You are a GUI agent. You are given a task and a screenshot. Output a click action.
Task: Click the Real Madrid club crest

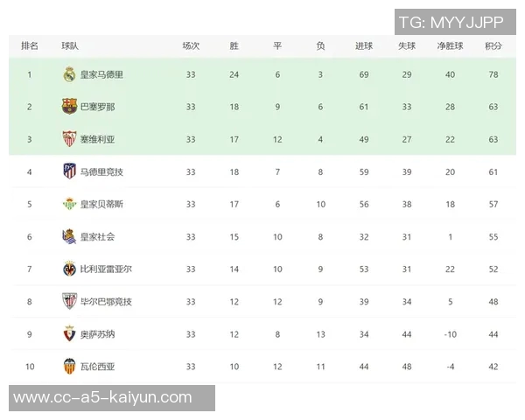pos(70,74)
